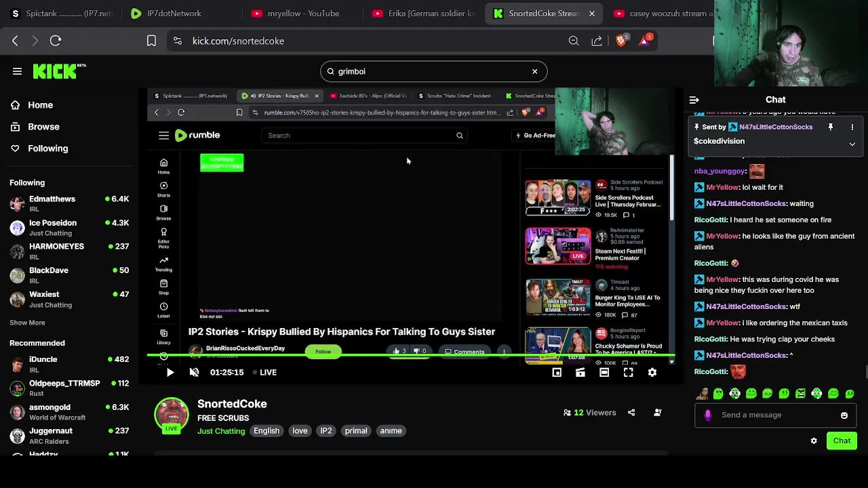Open chat settings gear
Image resolution: width=868 pixels, height=488 pixels.
814,441
